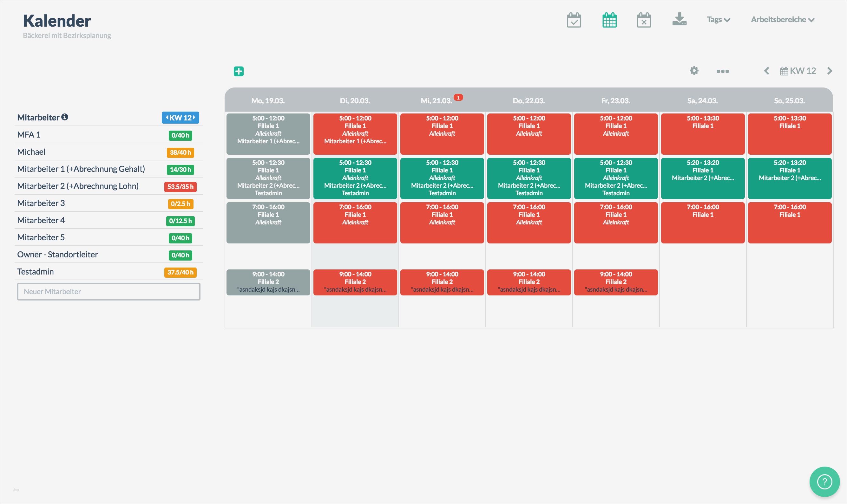
Task: Click the green plus add shift icon
Action: (239, 71)
